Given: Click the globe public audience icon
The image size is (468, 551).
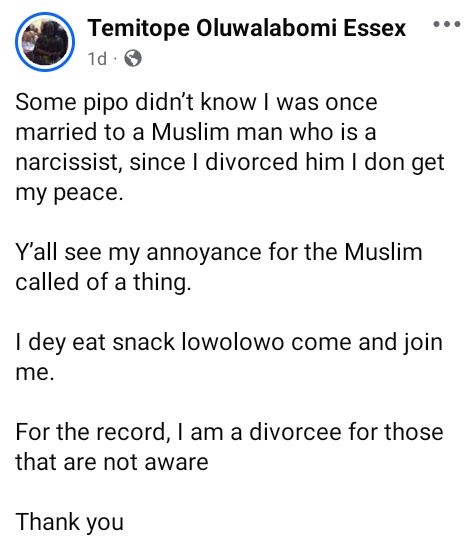Looking at the screenshot, I should pos(133,58).
